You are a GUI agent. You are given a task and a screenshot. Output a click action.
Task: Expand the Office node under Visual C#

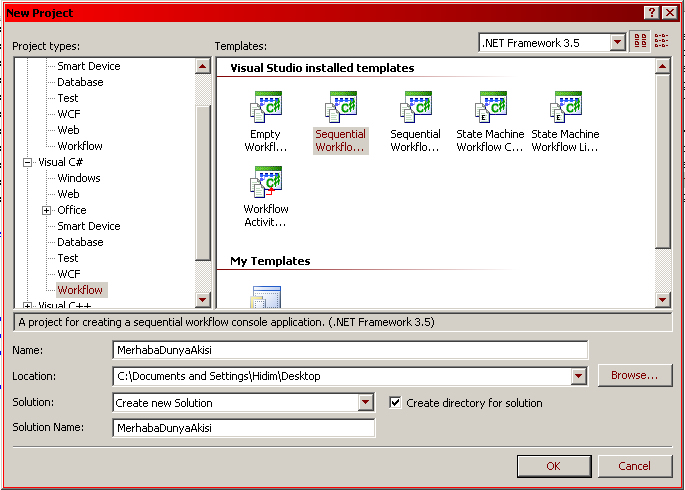pos(46,210)
